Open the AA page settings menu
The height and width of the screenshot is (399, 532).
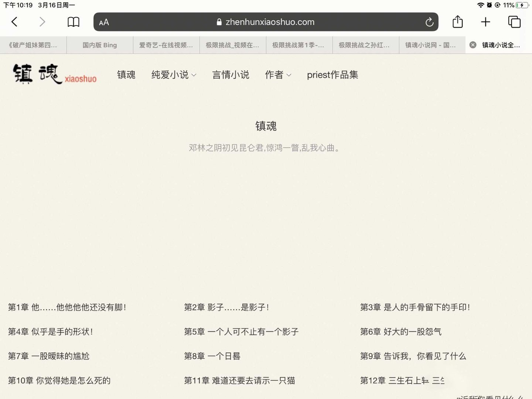point(103,22)
